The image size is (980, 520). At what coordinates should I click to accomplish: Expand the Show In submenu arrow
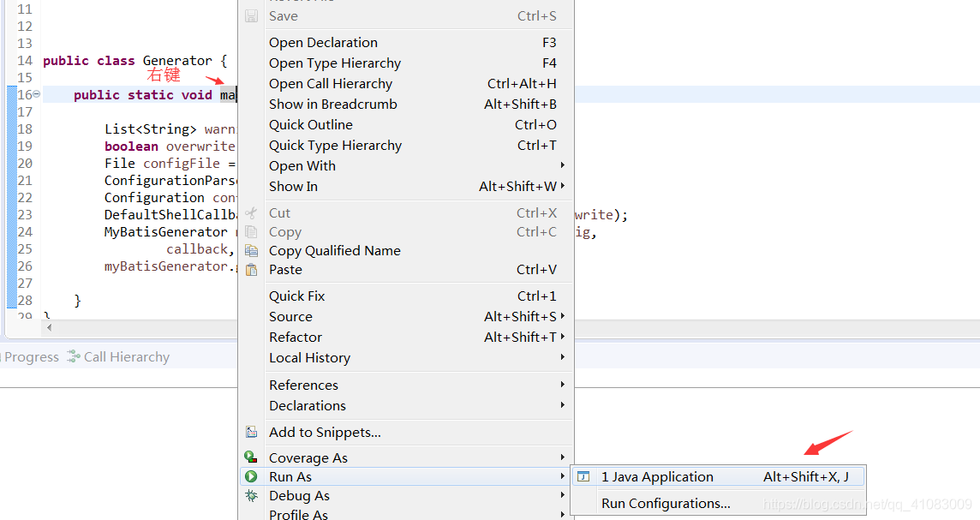click(x=563, y=186)
